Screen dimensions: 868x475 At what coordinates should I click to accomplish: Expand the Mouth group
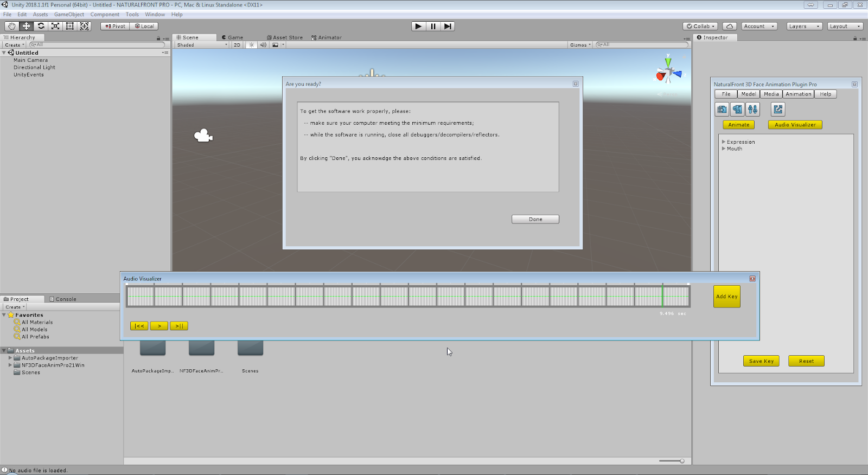[724, 149]
